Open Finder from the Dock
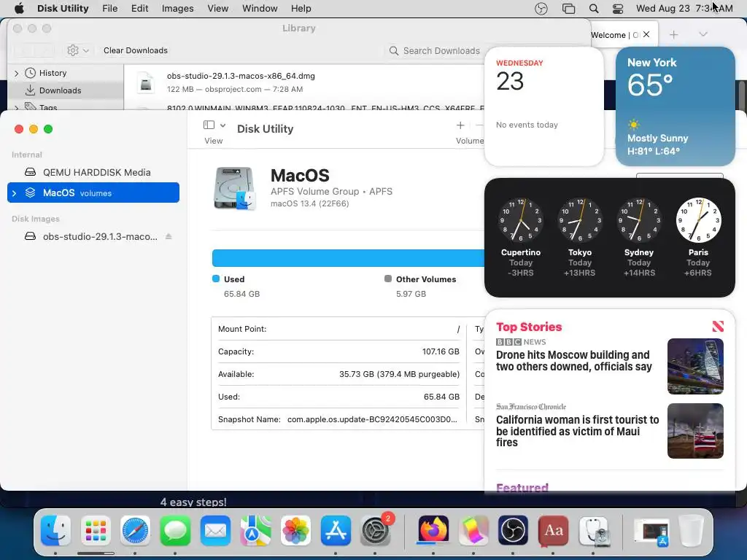 55,531
